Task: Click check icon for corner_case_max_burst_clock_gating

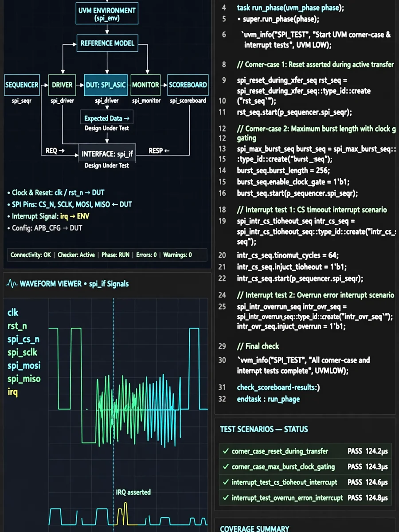Action: point(226,467)
